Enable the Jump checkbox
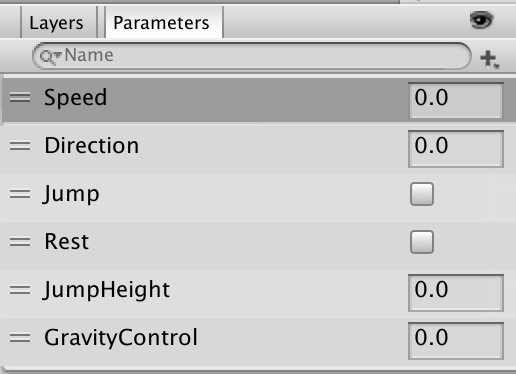This screenshot has width=516, height=374. click(422, 194)
